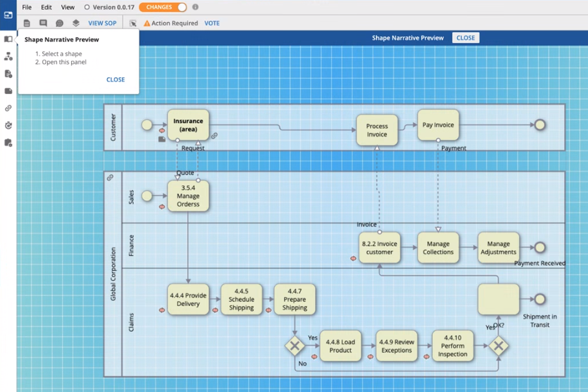
Task: Click the link chain icon in left sidebar
Action: point(8,108)
